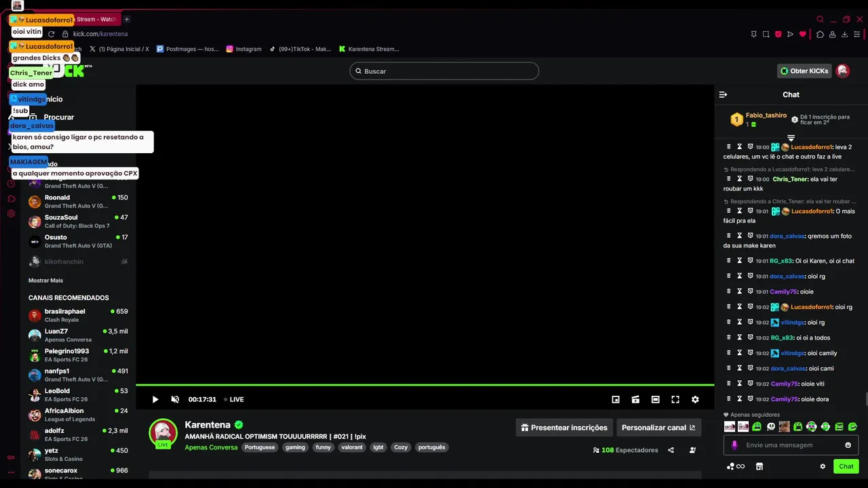Open Osusto channel in sidebar
Screen dimensions: 868x488
[78, 241]
